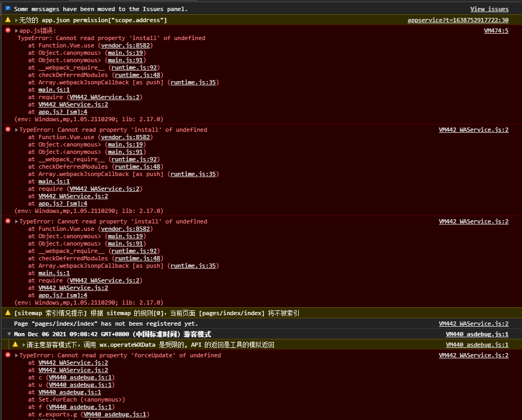522x420 pixels.
Task: Open runtime.js:35 in the second TypeError stack
Action: tap(193, 174)
